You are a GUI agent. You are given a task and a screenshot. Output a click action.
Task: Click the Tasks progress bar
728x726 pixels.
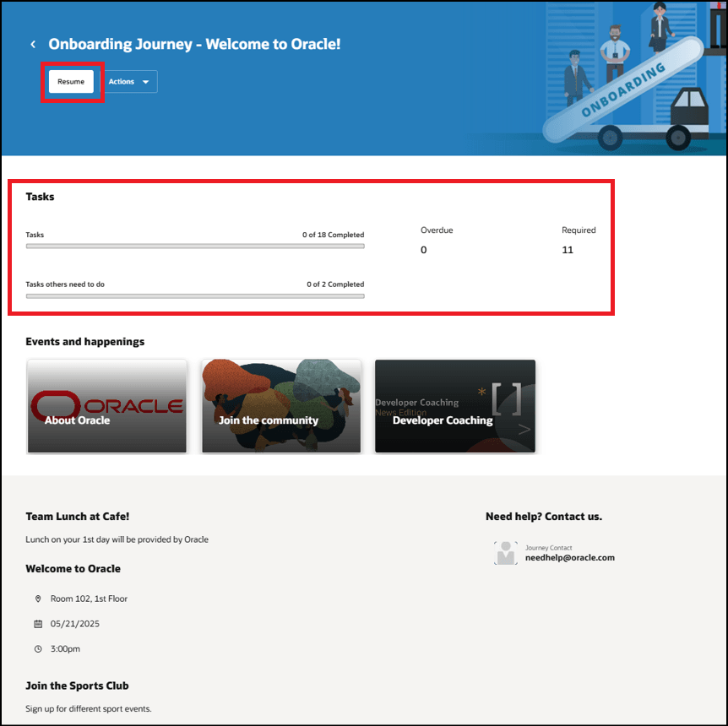195,247
